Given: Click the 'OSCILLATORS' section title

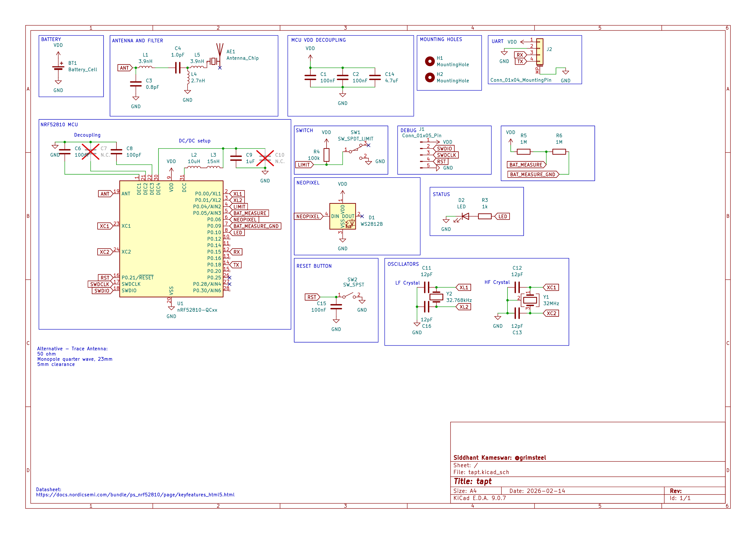Looking at the screenshot, I should point(403,264).
